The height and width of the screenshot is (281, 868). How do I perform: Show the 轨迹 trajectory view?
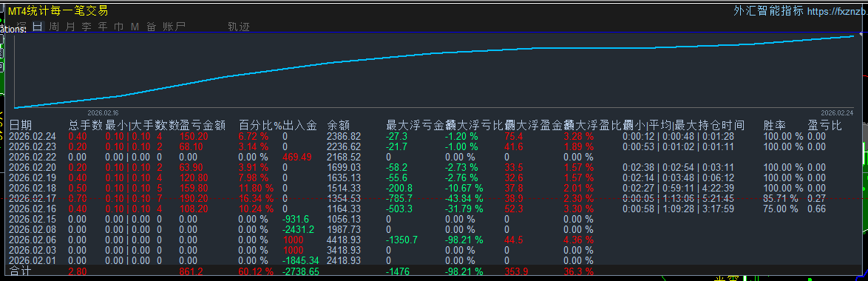tap(239, 26)
